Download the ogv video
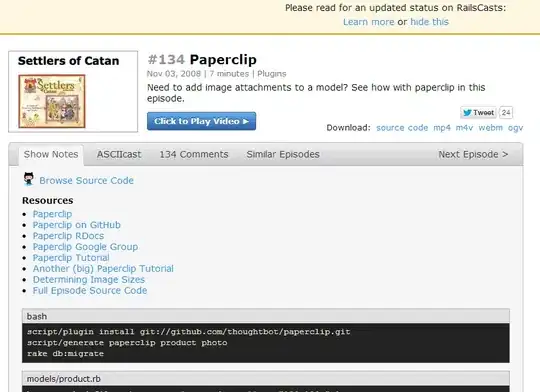The image size is (540, 392). click(x=515, y=128)
